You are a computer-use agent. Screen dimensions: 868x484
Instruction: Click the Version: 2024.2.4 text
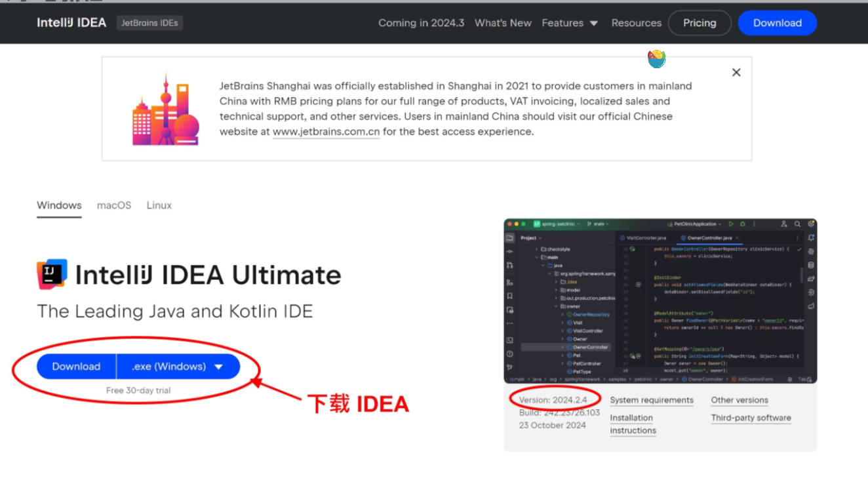coord(553,400)
